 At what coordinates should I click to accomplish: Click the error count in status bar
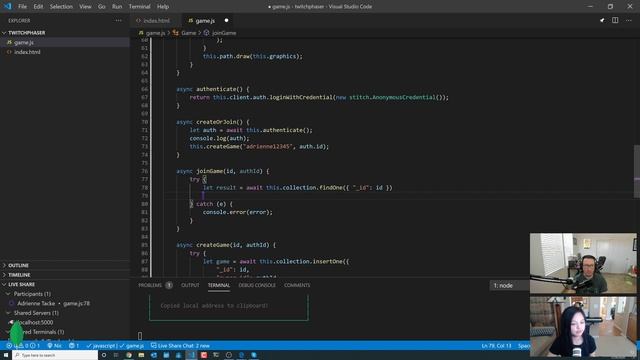(12, 346)
